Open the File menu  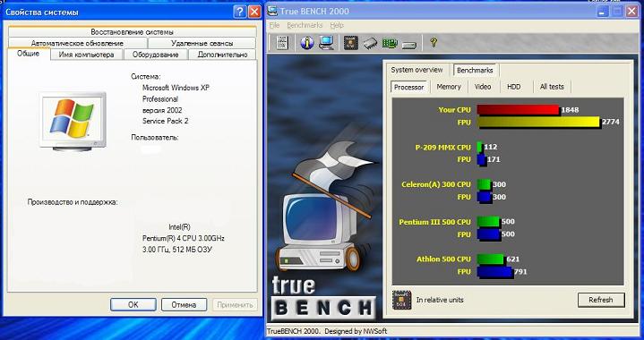[x=274, y=25]
